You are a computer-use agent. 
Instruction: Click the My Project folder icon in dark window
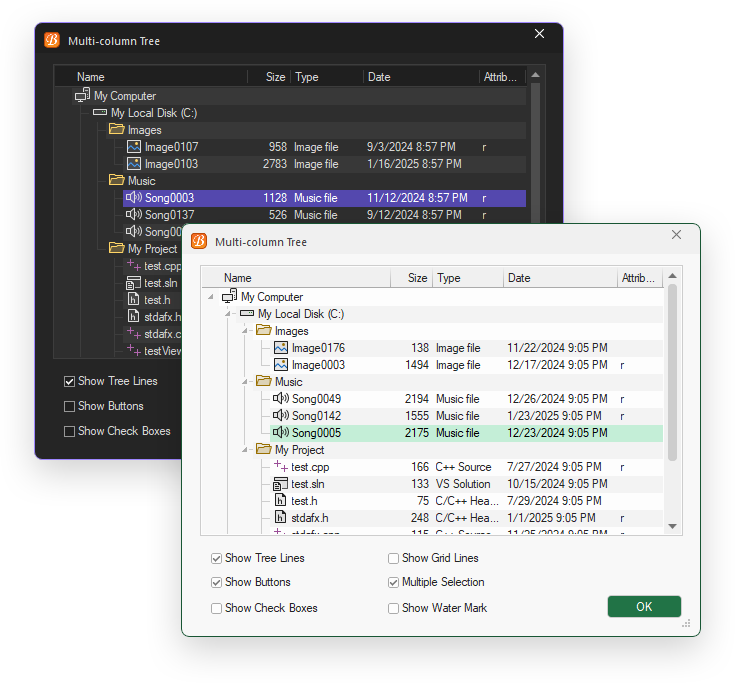click(116, 248)
